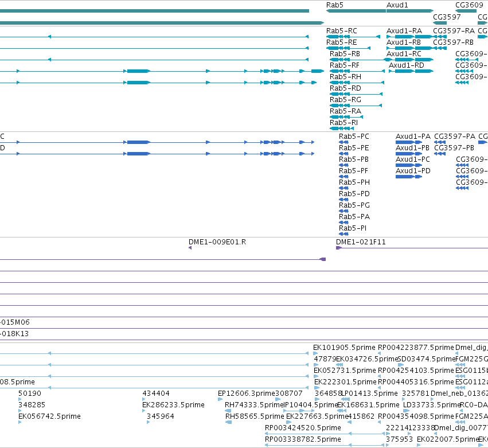Select protein Axud1-PD
The image size is (488, 448).
(x=413, y=171)
